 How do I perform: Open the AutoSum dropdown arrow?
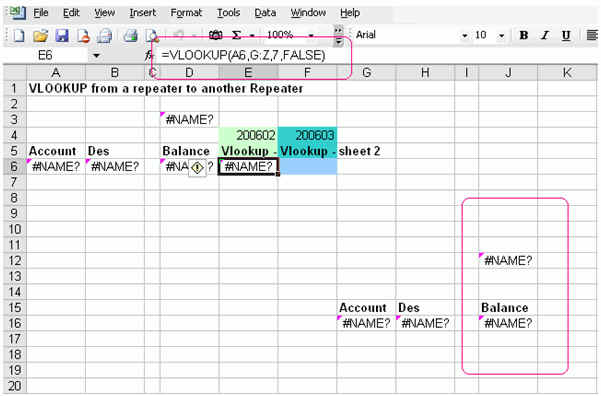252,36
